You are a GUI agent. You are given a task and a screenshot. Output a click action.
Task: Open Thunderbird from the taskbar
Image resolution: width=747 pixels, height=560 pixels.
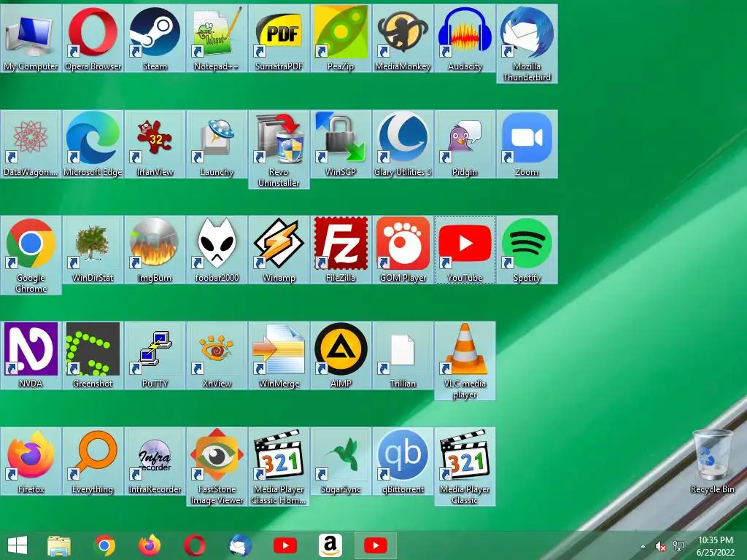240,545
